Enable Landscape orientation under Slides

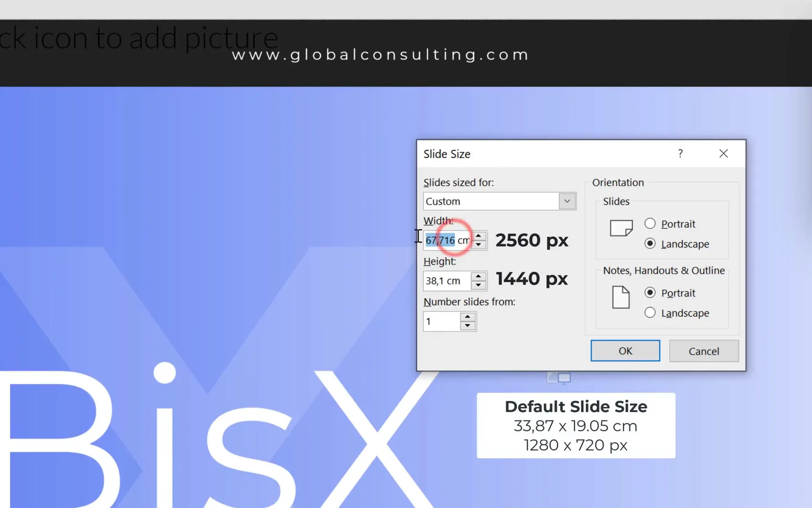tap(650, 244)
